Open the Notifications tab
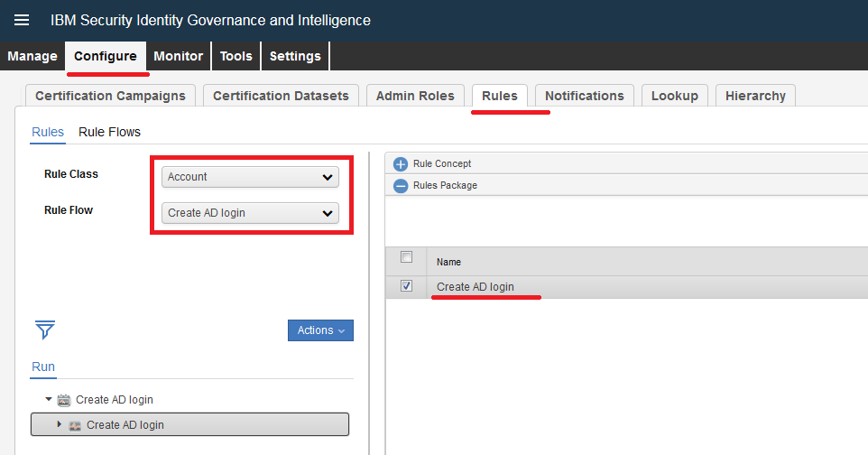868x455 pixels. click(x=585, y=96)
